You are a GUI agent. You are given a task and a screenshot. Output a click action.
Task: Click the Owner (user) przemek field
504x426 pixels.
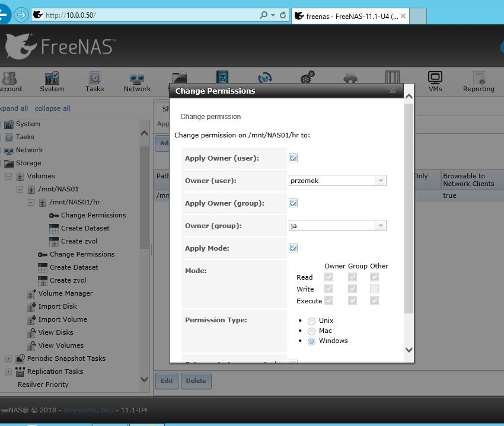tap(331, 181)
